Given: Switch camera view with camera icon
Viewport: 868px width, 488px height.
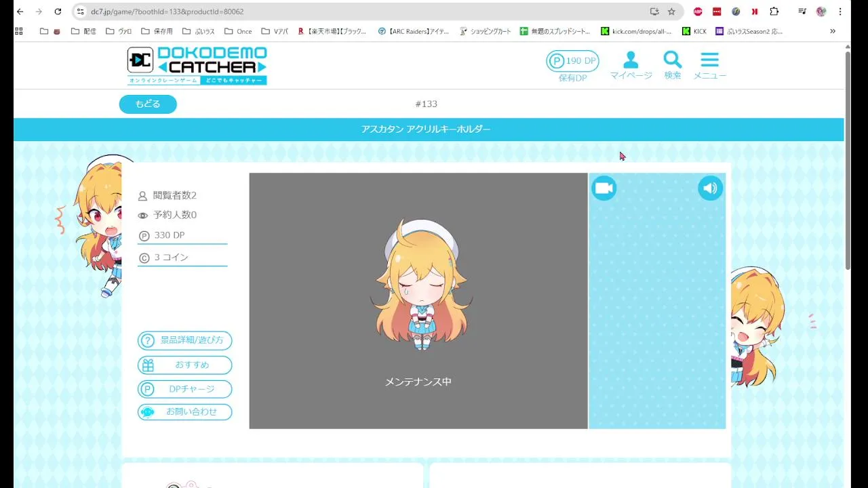Looking at the screenshot, I should tap(604, 188).
